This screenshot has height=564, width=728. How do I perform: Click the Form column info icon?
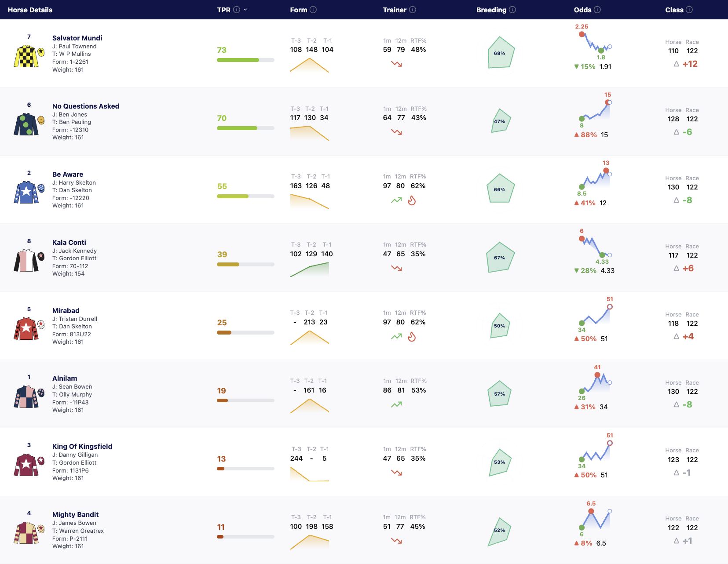click(313, 10)
